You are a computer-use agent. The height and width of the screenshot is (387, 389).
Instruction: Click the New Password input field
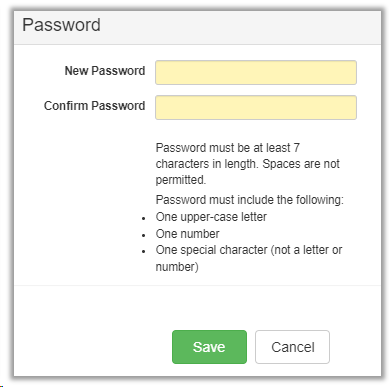(256, 72)
